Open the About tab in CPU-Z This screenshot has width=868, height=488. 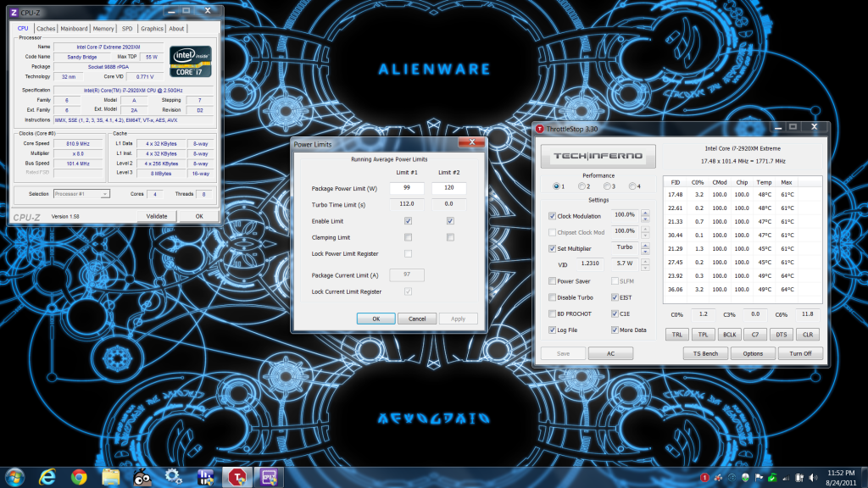[176, 29]
